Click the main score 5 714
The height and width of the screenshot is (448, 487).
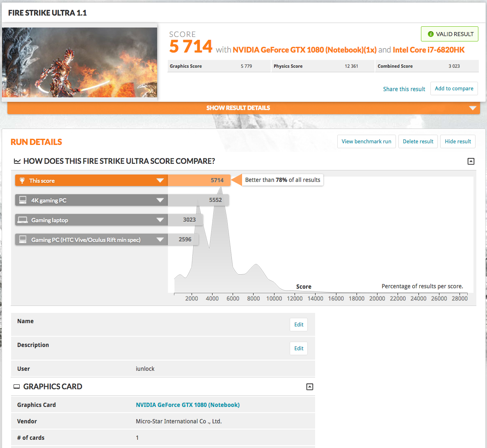pyautogui.click(x=191, y=47)
